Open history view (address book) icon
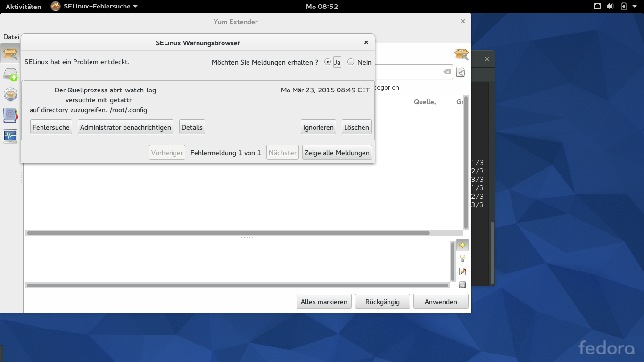This screenshot has height=362, width=644. [10, 115]
